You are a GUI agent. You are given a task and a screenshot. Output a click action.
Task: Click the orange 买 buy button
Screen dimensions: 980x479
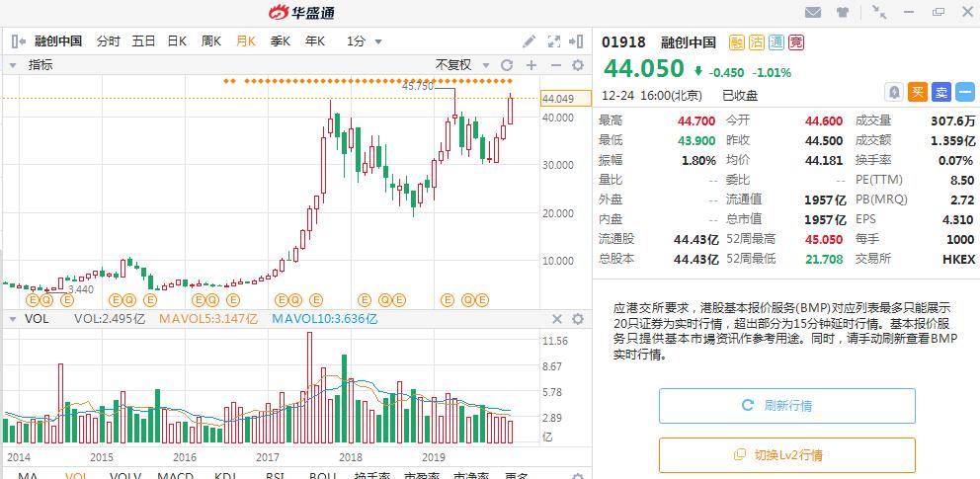pos(918,93)
